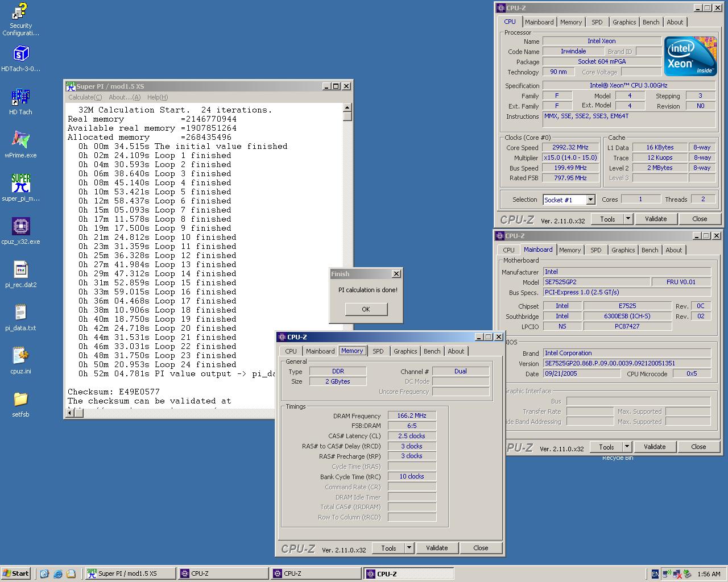Click the language indicator in system tray

655,574
